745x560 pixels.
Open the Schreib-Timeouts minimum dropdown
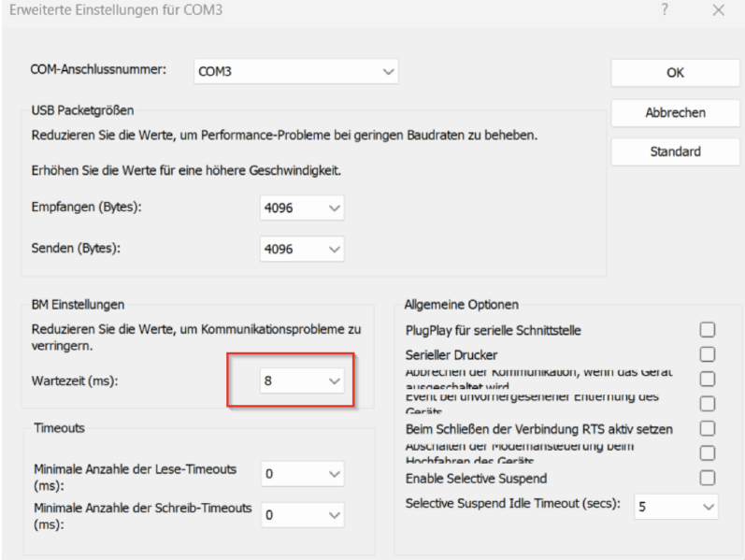tap(302, 514)
